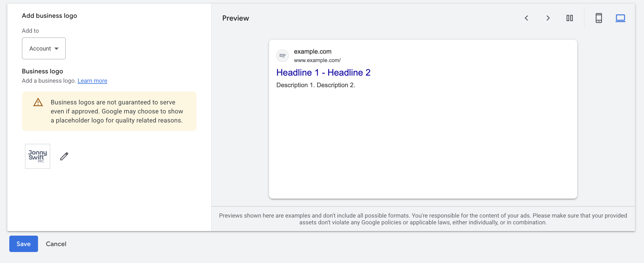Open the Learn more link about business logos

(x=92, y=81)
